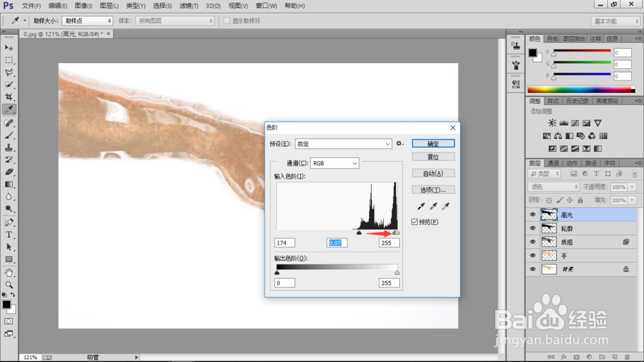
Task: Pick the white point eyedropper in Levels
Action: tap(446, 206)
